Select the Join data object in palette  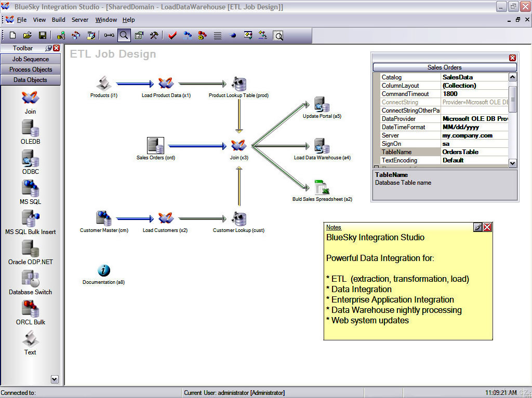click(30, 103)
